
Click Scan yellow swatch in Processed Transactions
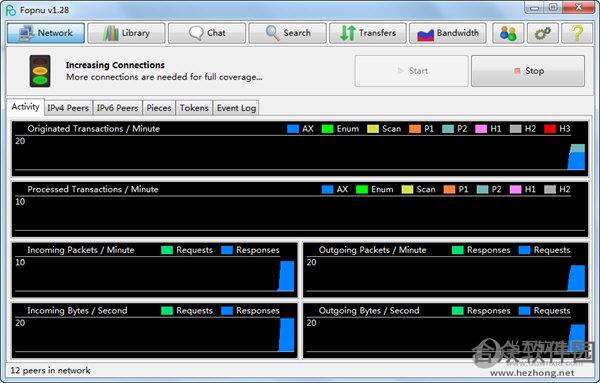pos(407,189)
